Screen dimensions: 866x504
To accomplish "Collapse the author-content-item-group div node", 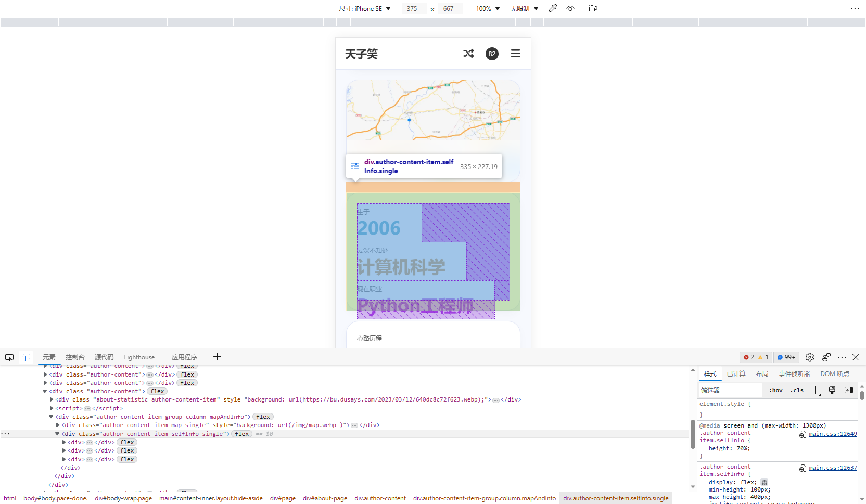I will (x=50, y=417).
